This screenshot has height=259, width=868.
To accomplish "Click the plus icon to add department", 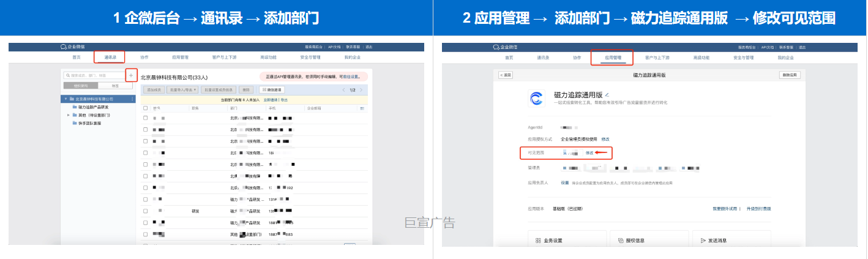I will point(130,75).
